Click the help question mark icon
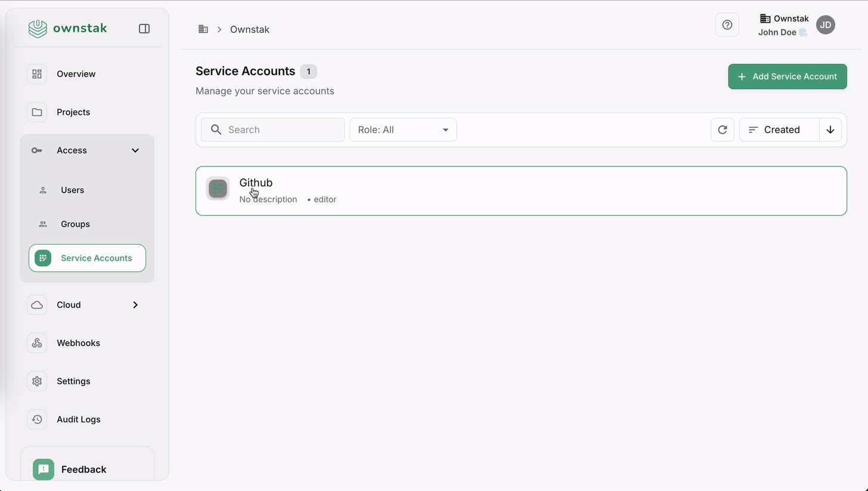 727,25
